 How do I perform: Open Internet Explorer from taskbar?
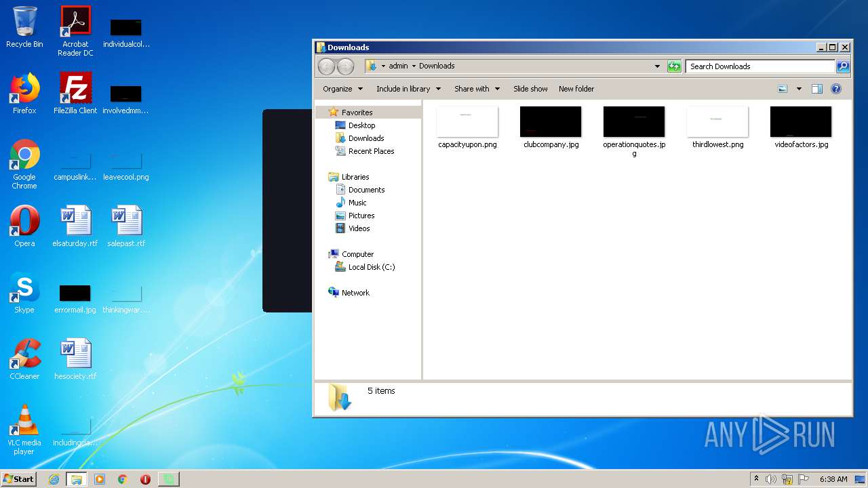[54, 479]
